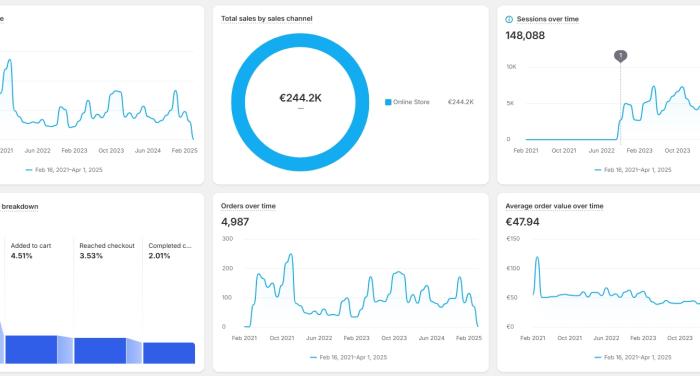The image size is (700, 376).
Task: Click the 2.01% completed checkout value
Action: tap(159, 256)
